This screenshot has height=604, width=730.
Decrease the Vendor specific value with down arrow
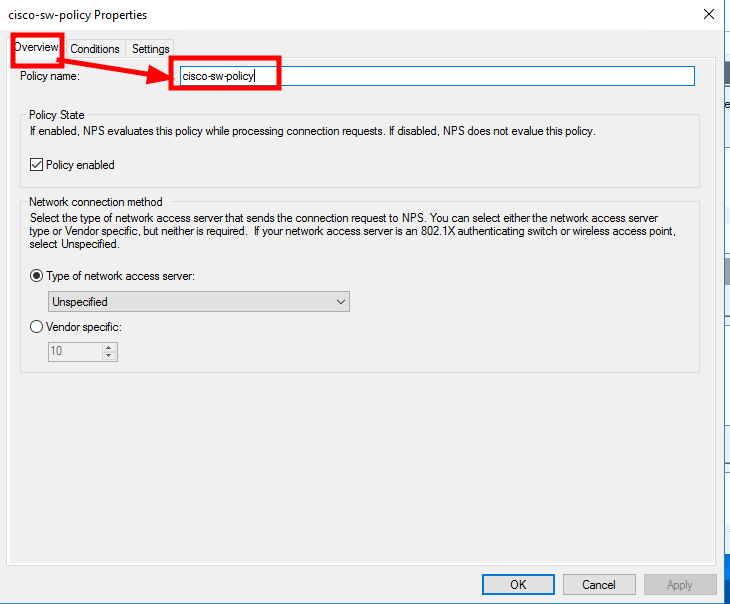coord(108,356)
